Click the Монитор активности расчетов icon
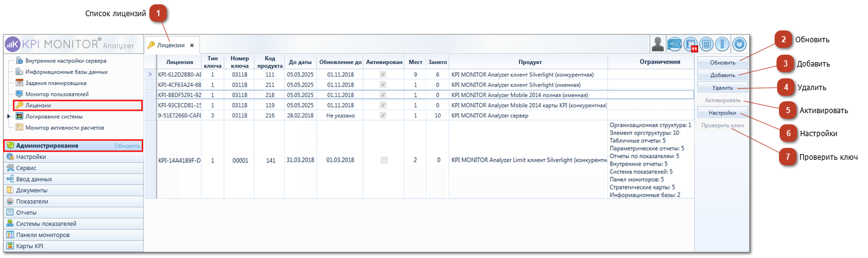 click(19, 127)
